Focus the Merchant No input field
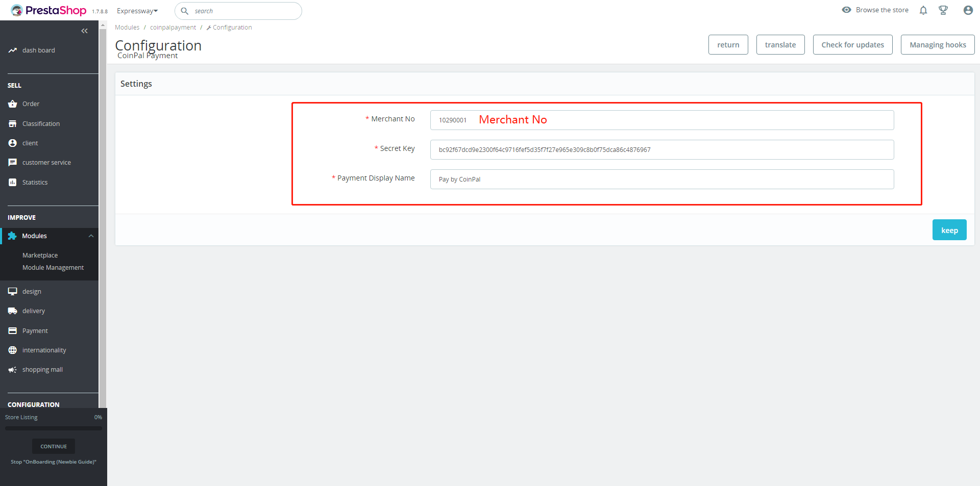 662,120
